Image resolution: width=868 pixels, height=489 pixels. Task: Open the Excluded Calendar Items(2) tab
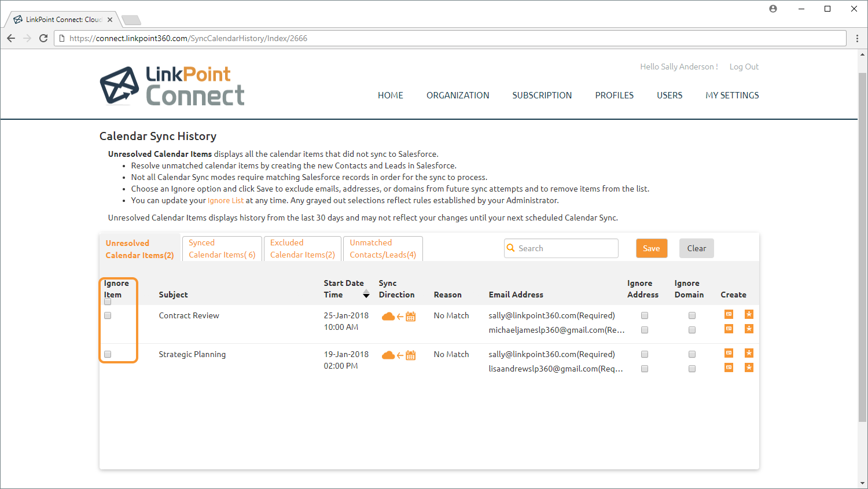click(302, 249)
